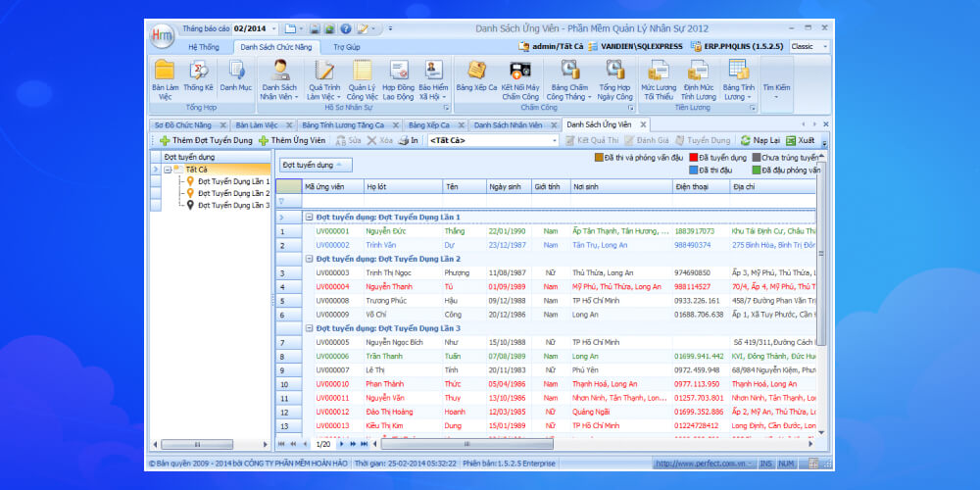Click the Tìm Kiếm search ribbon item
The width and height of the screenshot is (980, 490).
point(777,84)
